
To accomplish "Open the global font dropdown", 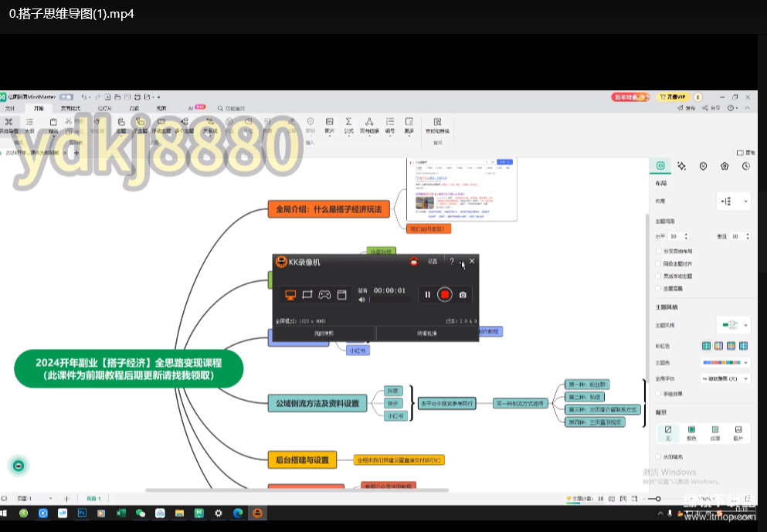I will (x=725, y=379).
